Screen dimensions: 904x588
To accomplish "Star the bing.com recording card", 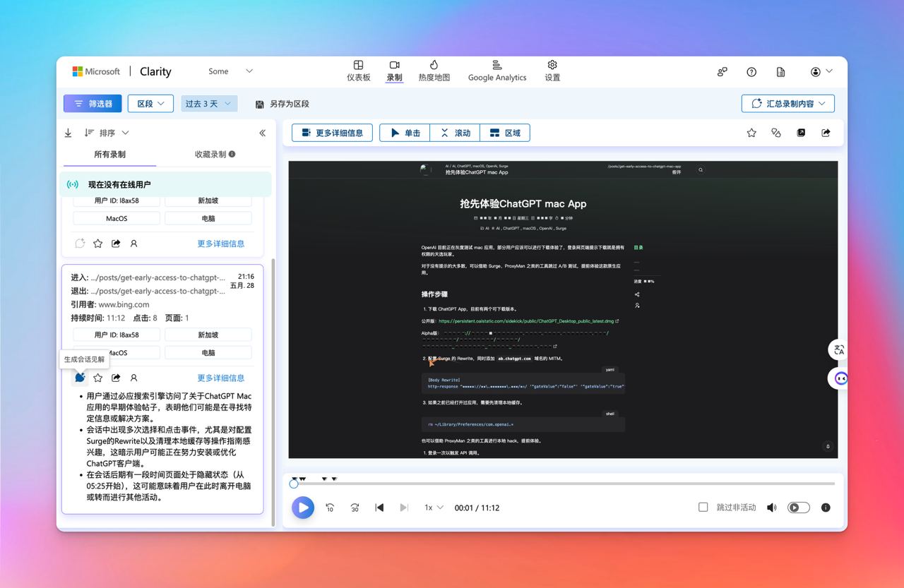I will 97,378.
